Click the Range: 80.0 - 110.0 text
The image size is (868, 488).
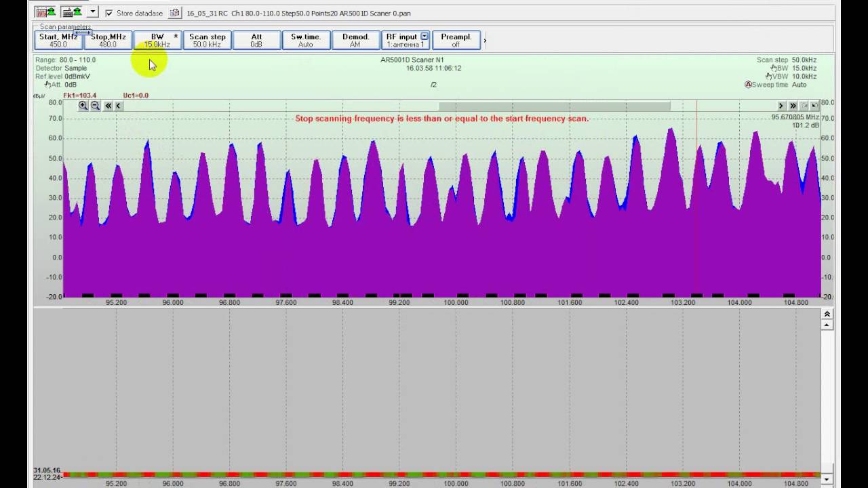tap(66, 60)
